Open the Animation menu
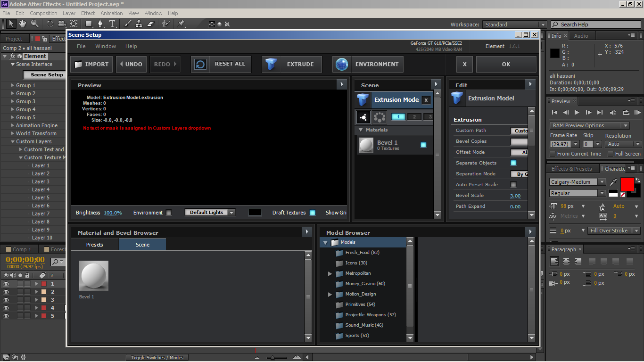 coord(112,13)
